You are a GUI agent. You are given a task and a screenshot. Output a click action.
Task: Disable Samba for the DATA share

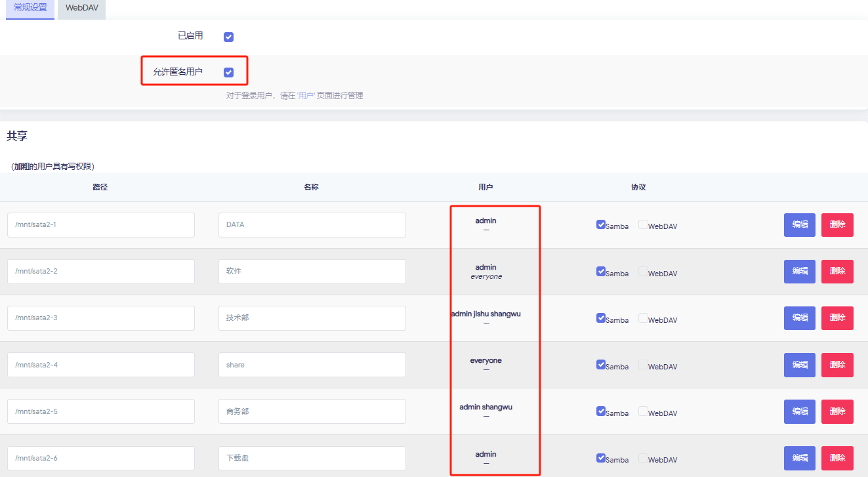[x=601, y=224]
